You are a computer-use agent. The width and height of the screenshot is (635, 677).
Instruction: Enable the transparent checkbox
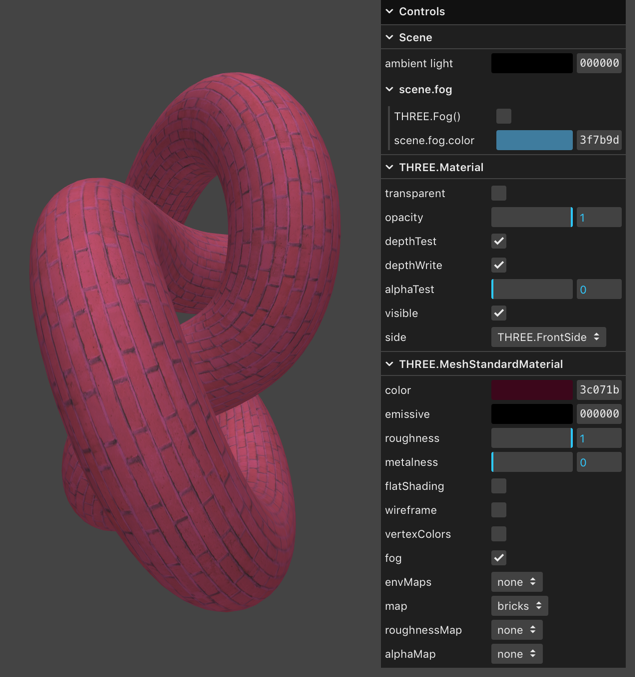499,193
